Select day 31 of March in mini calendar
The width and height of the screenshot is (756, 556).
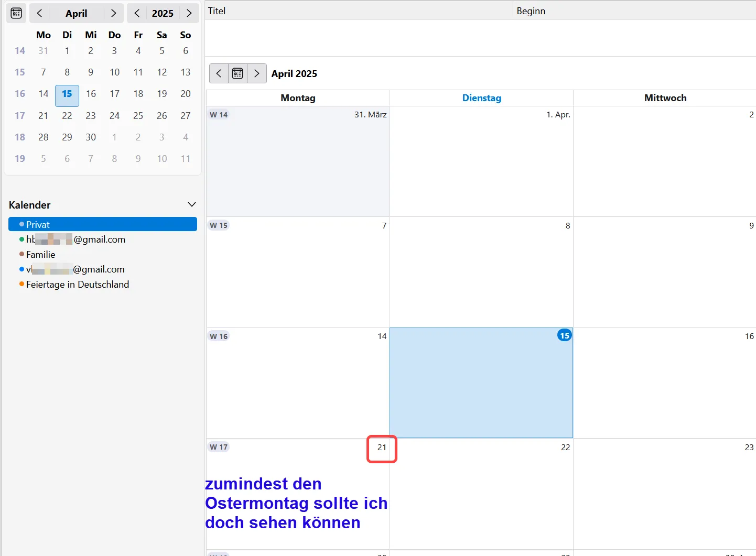coord(44,51)
